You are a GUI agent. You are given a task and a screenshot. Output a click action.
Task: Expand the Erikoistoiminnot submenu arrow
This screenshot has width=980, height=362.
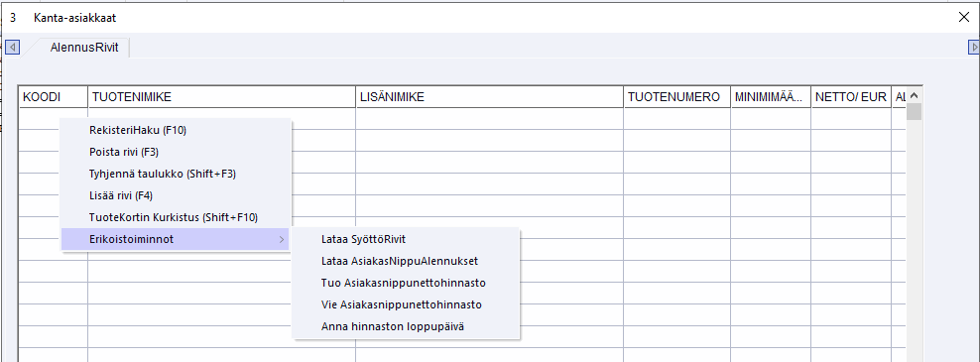282,239
